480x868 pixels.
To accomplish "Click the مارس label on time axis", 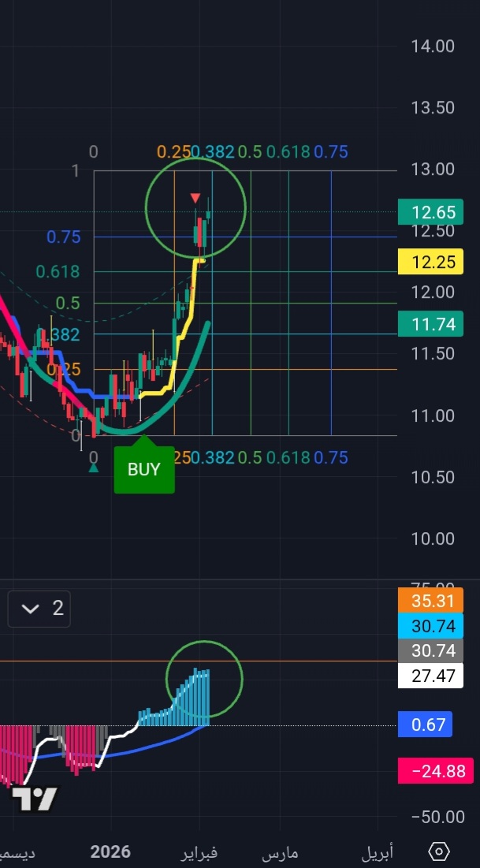I will [280, 853].
